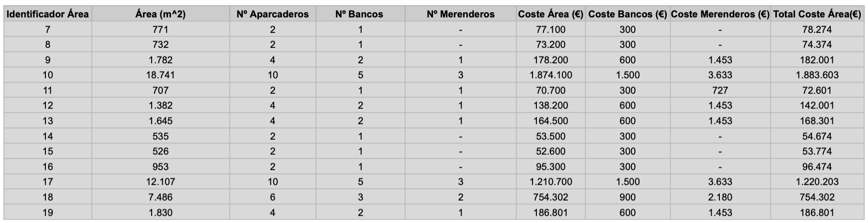This screenshot has height=223, width=868.
Task: Click the 'Identificador Área' column header
Action: (47, 14)
